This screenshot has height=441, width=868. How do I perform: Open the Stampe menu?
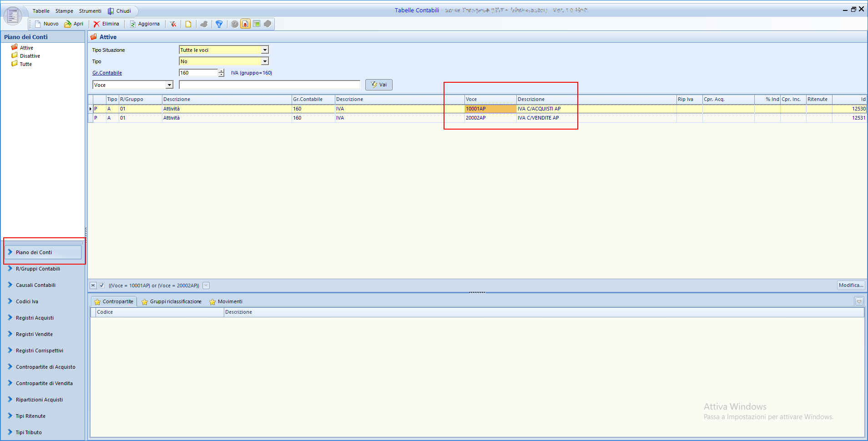click(64, 11)
